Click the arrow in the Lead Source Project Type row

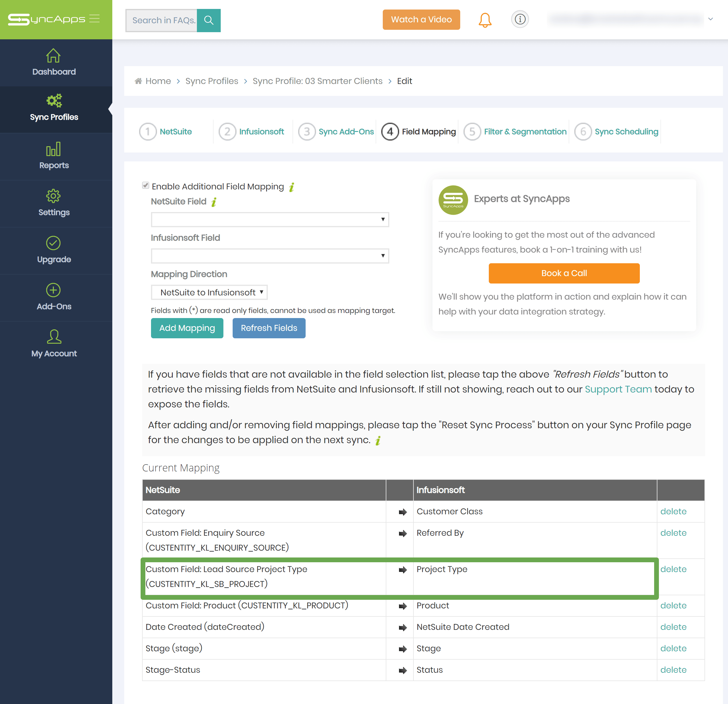[403, 570]
